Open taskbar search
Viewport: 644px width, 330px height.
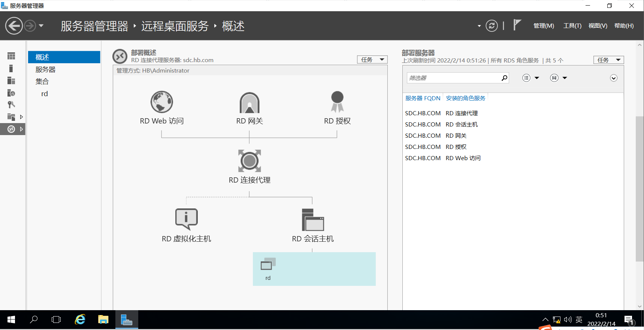[34, 320]
